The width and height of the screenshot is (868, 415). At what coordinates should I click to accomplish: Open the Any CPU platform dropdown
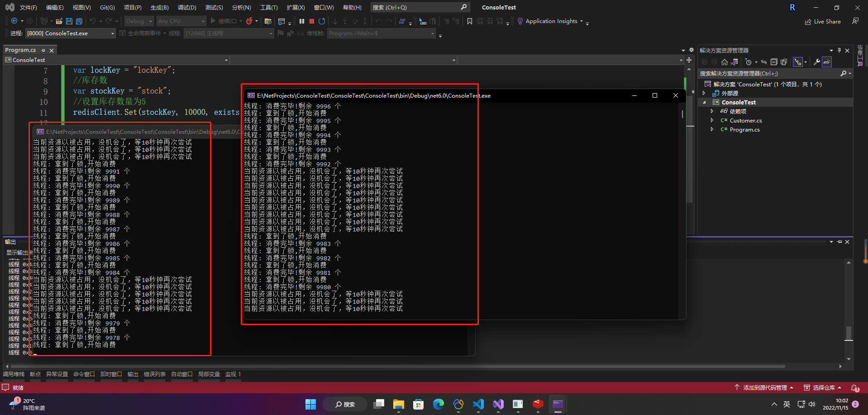click(181, 21)
